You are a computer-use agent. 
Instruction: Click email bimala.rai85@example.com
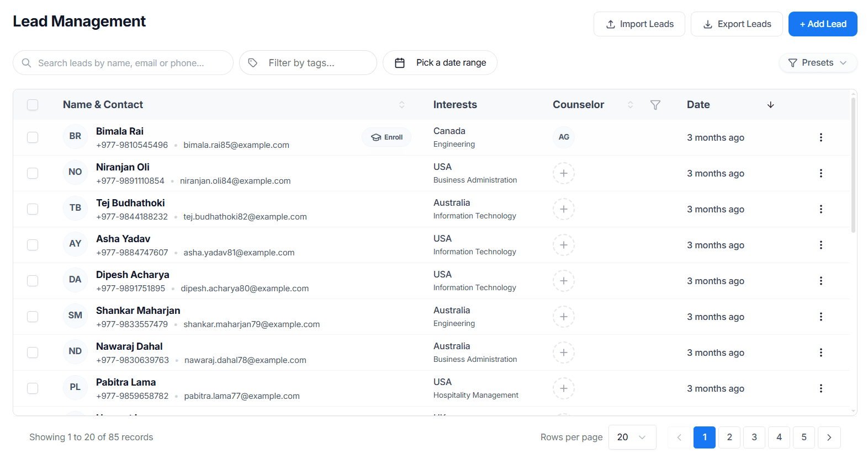(x=236, y=145)
